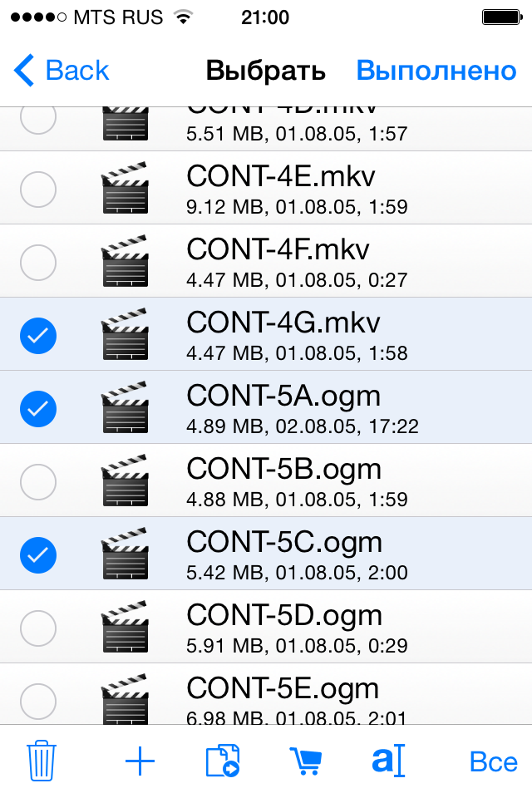Uncheck the CONT-5C.ogm selection circle

pyautogui.click(x=37, y=554)
